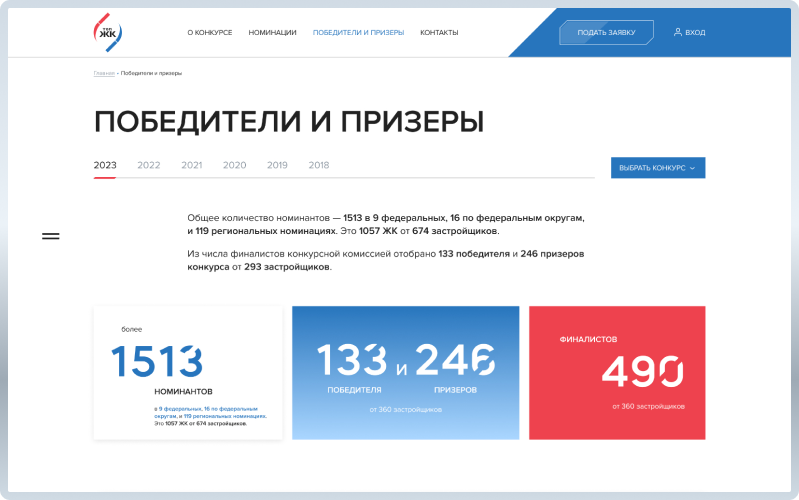Expand the Выбрать конкурс dropdown
This screenshot has height=500, width=799.
[x=657, y=167]
